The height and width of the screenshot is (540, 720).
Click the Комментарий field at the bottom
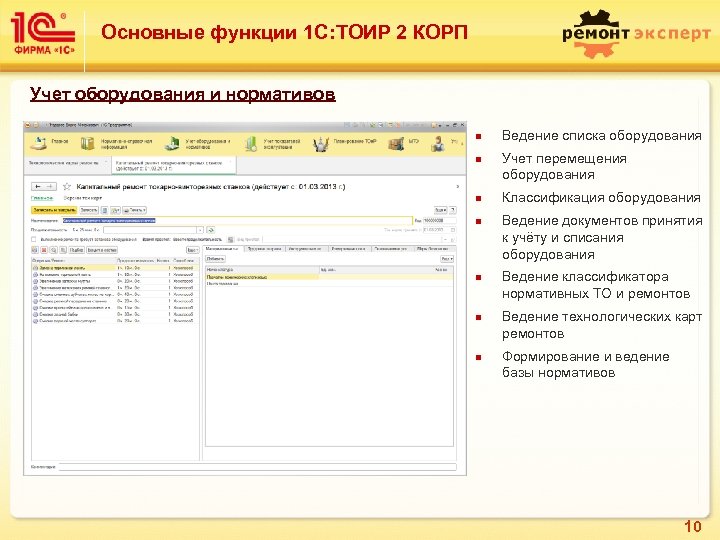[x=258, y=467]
